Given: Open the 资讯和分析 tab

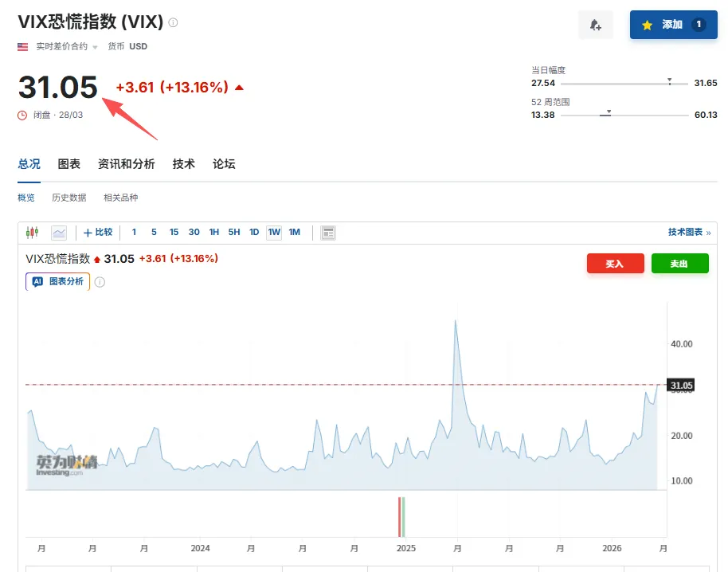Looking at the screenshot, I should [x=127, y=164].
